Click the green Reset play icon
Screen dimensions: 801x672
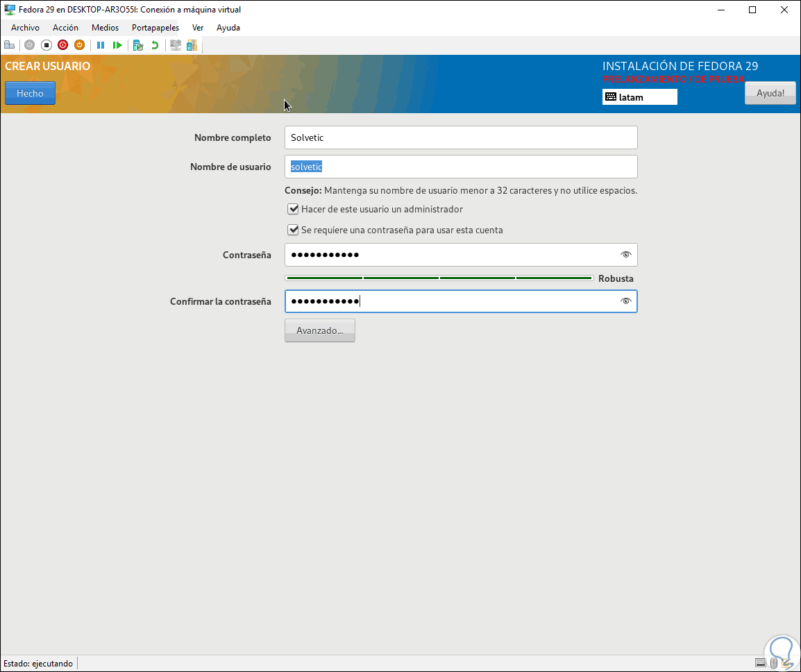[x=117, y=45]
